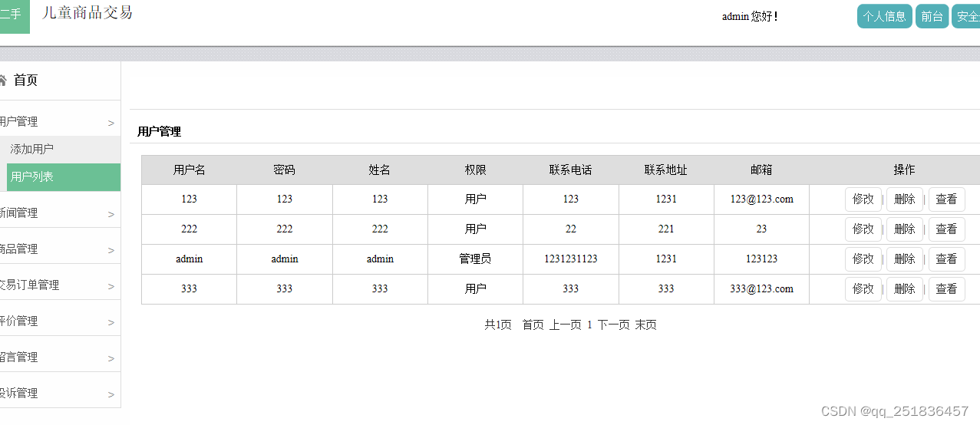Click the email cell 333@123.com
This screenshot has height=425, width=980.
click(x=761, y=289)
